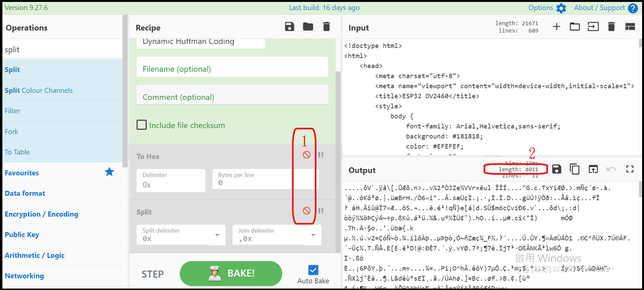Viewport: 644px width, 290px height.
Task: Click the operations search box
Action: pyautogui.click(x=62, y=49)
